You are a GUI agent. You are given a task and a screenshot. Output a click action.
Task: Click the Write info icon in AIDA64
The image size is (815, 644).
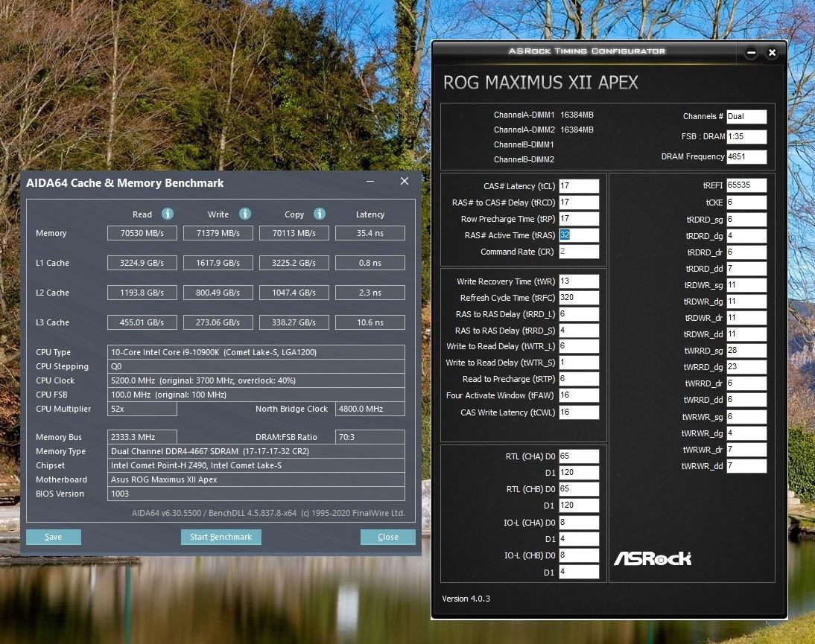[245, 214]
